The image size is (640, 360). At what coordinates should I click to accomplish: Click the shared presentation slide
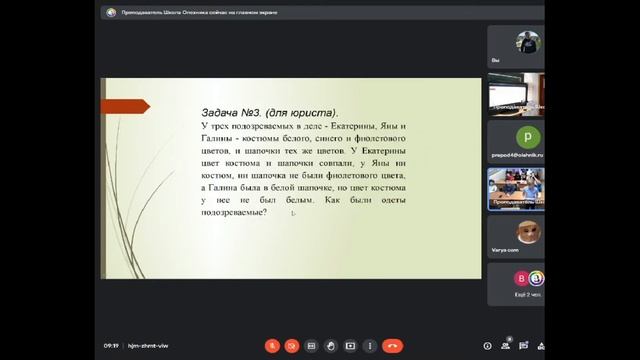coord(291,178)
